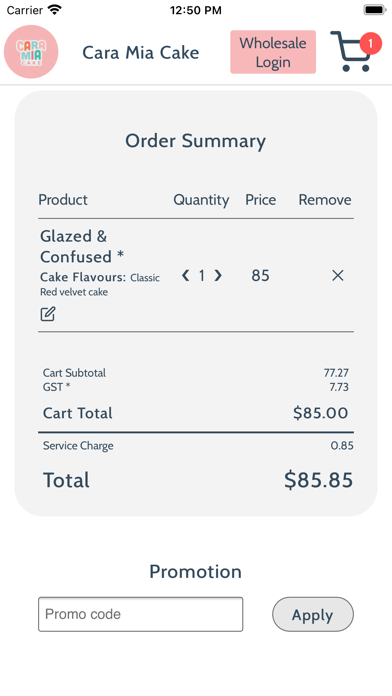Screen dimensions: 392x696
Task: Tap the Cara Mia Cake title
Action: (141, 52)
